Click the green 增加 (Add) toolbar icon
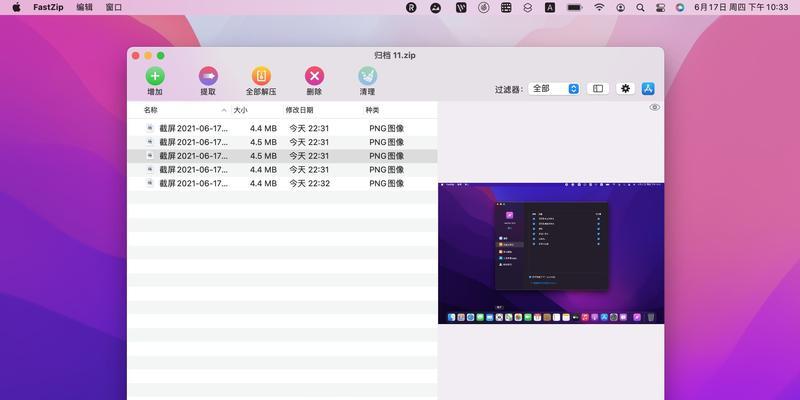 point(155,77)
